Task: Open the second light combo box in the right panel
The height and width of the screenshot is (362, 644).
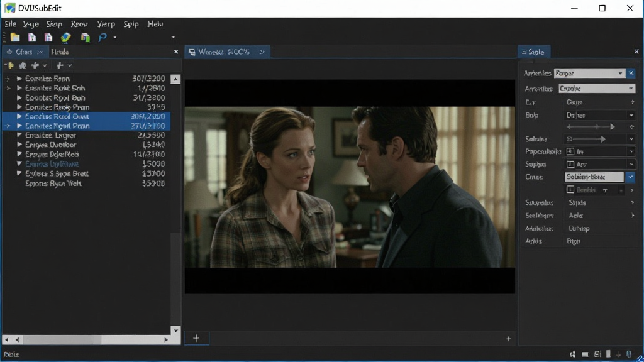Action: pyautogui.click(x=597, y=88)
